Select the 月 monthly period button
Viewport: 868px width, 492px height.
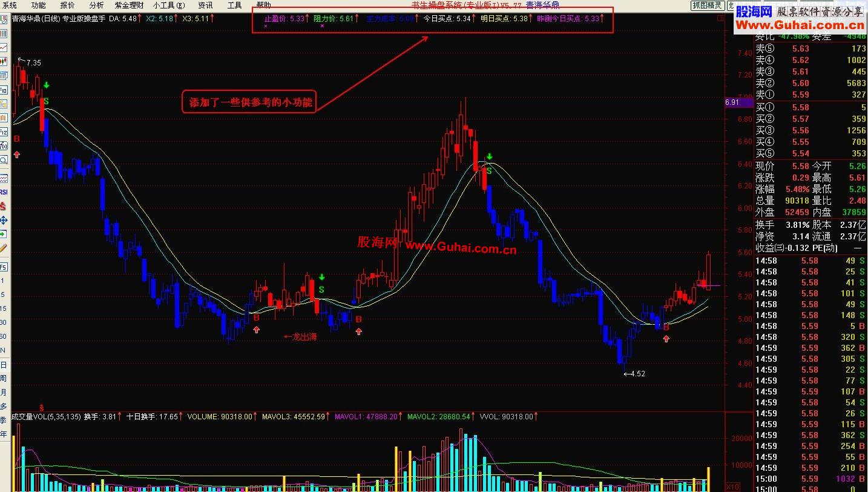3,393
